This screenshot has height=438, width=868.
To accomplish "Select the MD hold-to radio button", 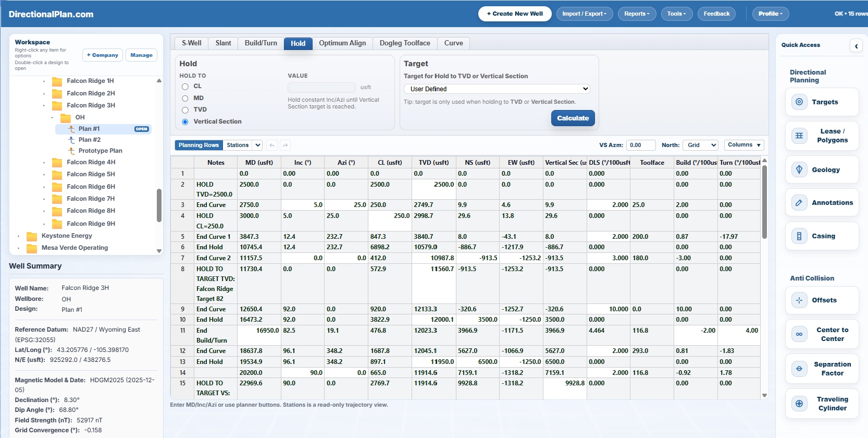I will tap(185, 98).
